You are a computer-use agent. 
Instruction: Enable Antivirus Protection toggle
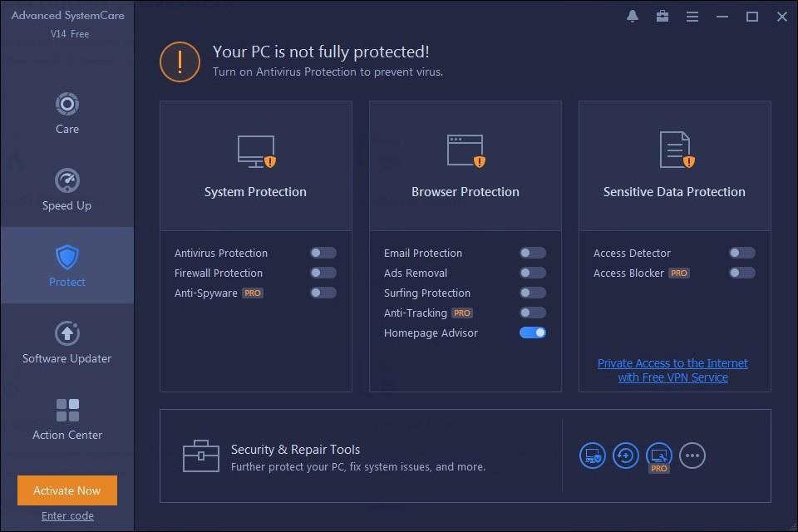(323, 253)
